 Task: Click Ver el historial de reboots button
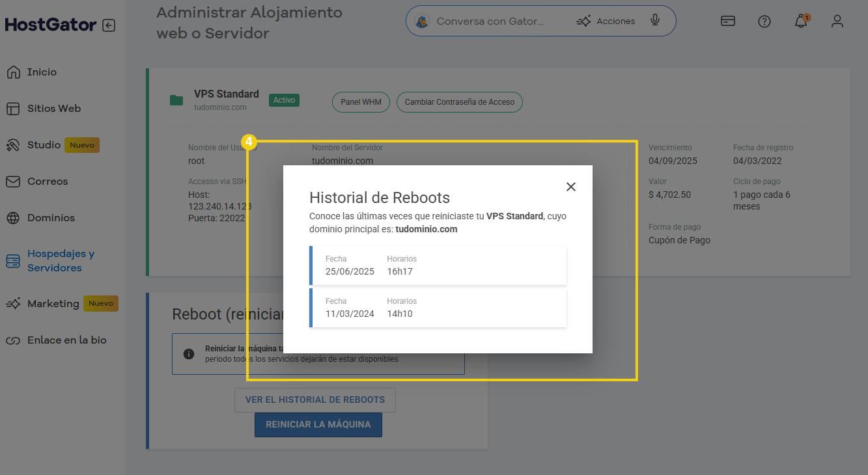coord(315,400)
